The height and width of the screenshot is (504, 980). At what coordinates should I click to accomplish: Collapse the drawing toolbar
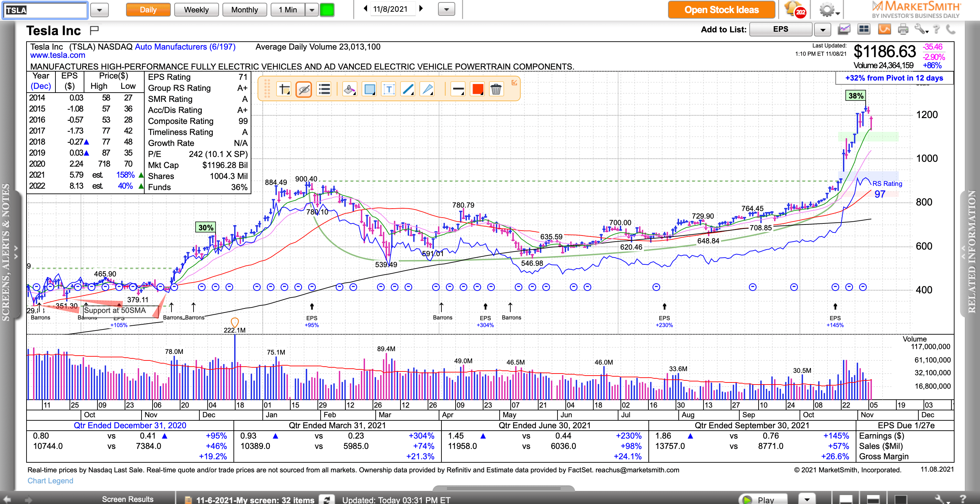click(x=514, y=83)
